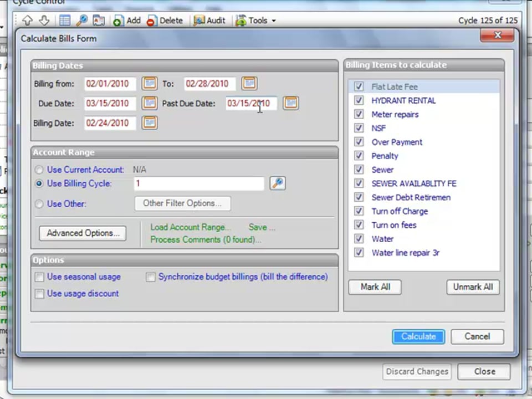This screenshot has height=399, width=532.
Task: Click the down arrow next-record toolbar icon
Action: [x=44, y=21]
